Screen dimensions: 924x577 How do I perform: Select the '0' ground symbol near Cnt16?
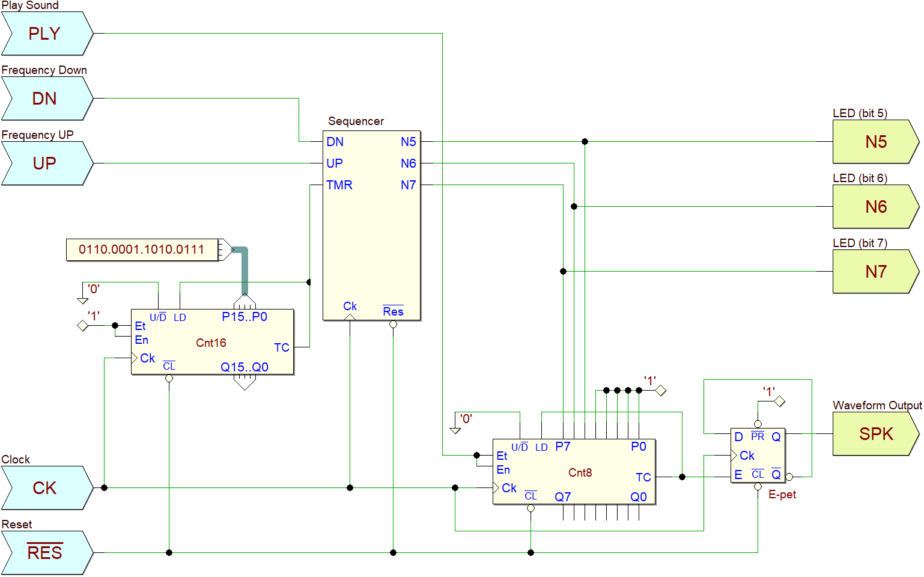83,301
